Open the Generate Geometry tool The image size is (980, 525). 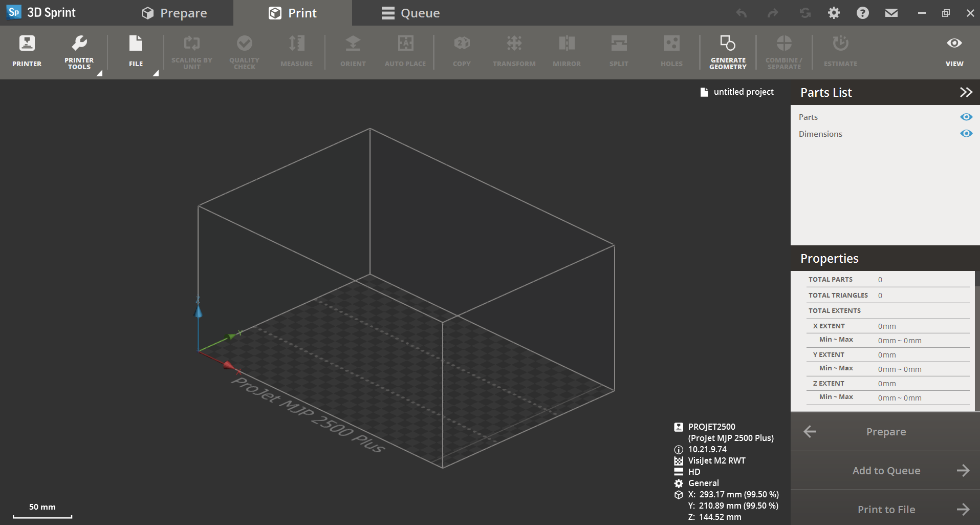pyautogui.click(x=727, y=51)
